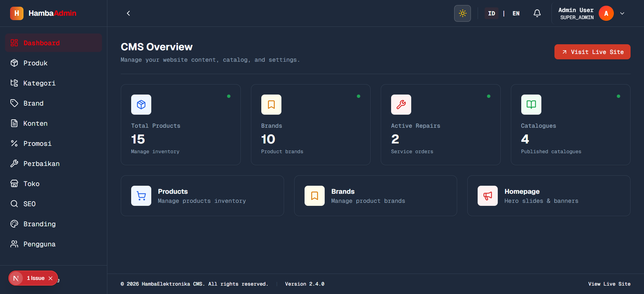
Task: Open the Dashboard menu item
Action: pos(54,43)
